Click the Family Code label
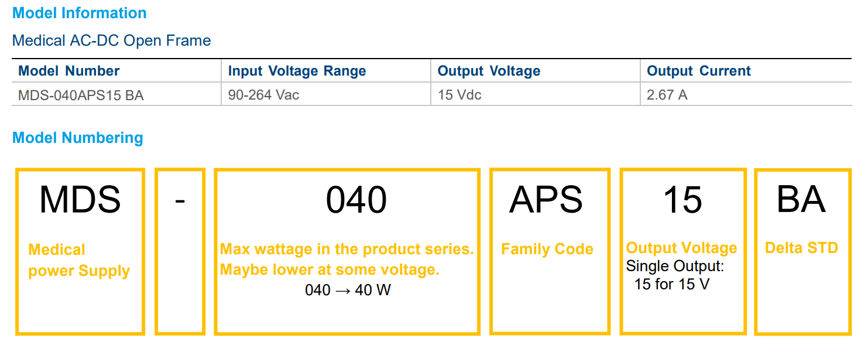This screenshot has width=868, height=345. coord(547,250)
